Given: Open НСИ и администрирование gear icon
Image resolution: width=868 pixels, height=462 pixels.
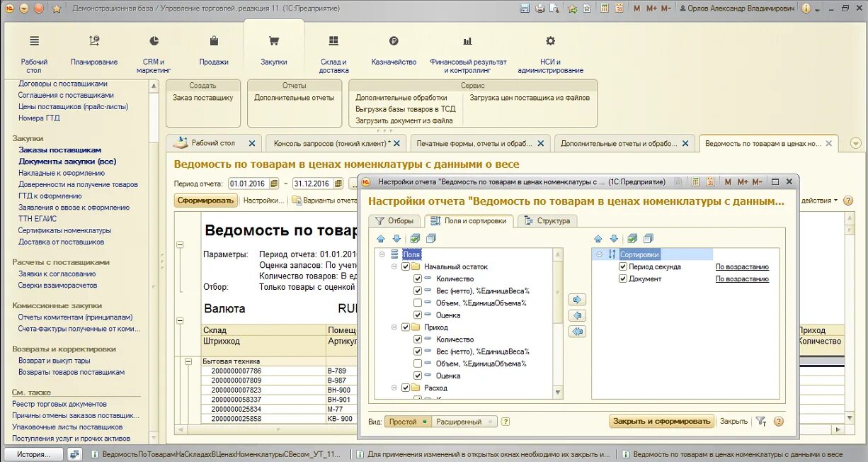Looking at the screenshot, I should (x=550, y=41).
